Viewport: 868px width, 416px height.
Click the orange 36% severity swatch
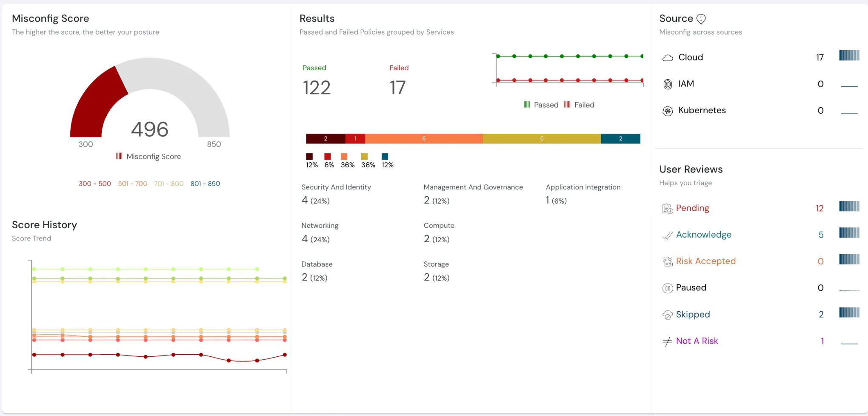click(344, 157)
